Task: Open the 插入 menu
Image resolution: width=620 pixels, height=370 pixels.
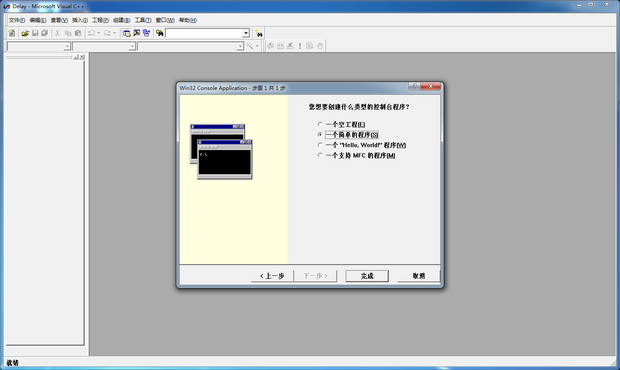Action: 79,20
